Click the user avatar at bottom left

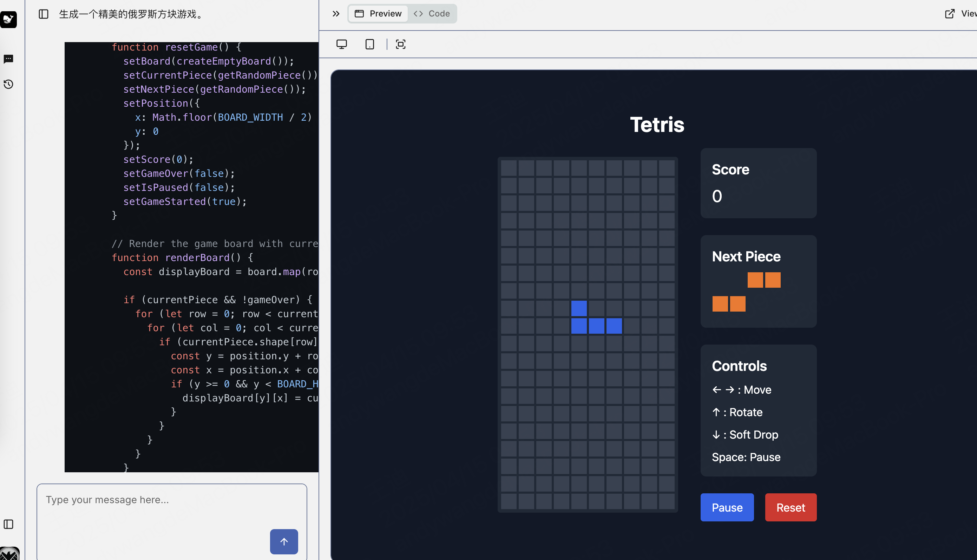(9, 554)
